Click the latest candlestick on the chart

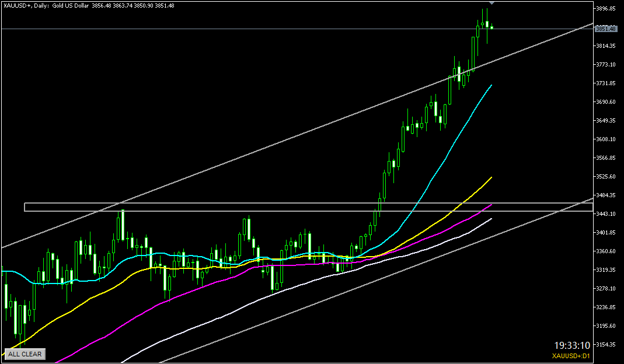point(492,27)
